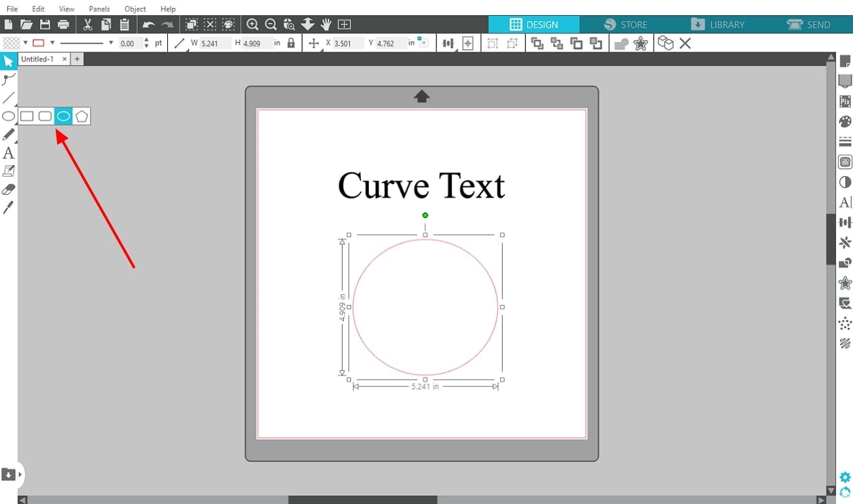
Task: Choose the Rounded Rectangle shape option
Action: [45, 116]
